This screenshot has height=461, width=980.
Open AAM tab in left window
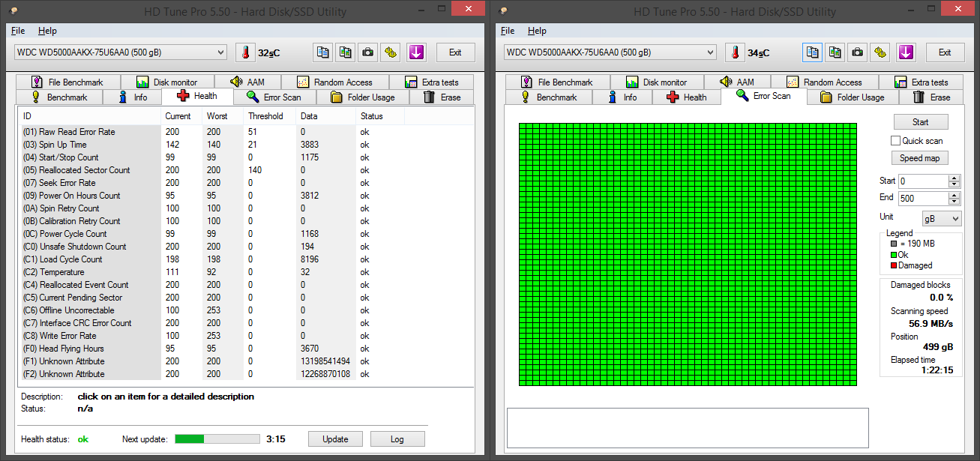247,82
